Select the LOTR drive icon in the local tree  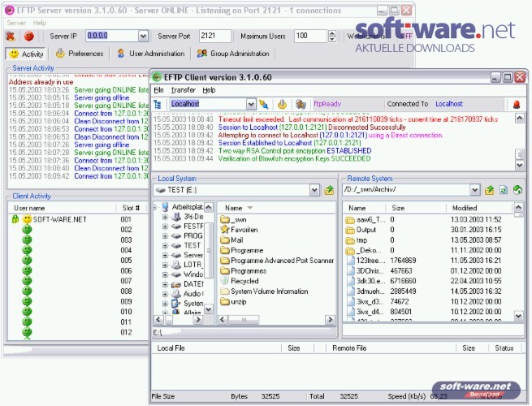click(x=176, y=265)
